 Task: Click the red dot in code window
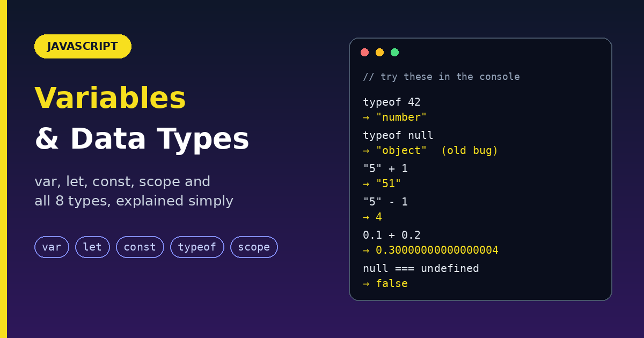(364, 52)
